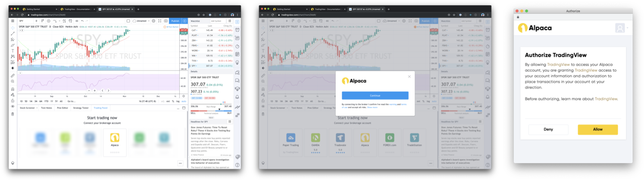Open the ideas lightbulb in left window's right sidebar

click(237, 62)
